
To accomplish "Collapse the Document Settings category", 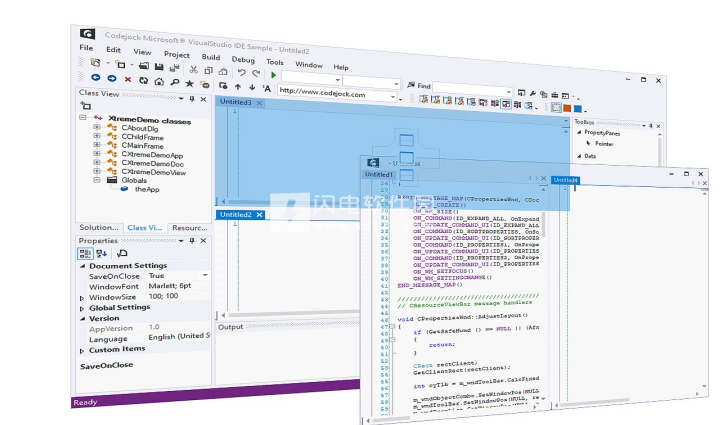I will (x=83, y=266).
